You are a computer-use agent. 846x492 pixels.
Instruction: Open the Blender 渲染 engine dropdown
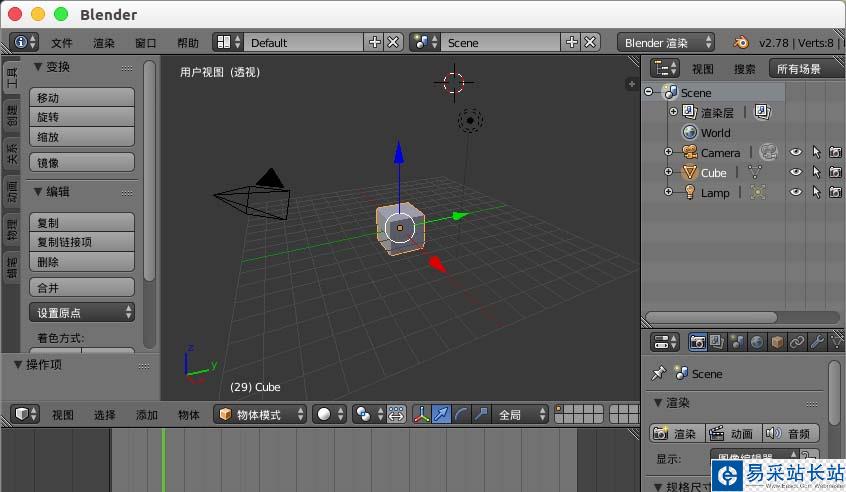click(666, 42)
